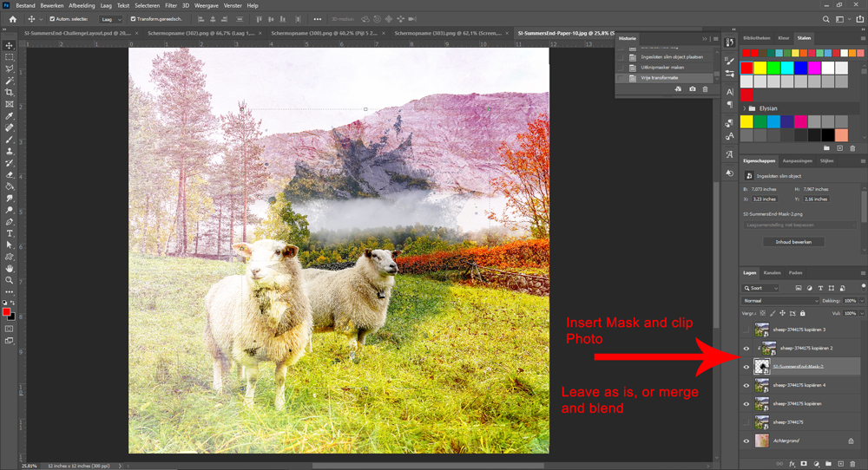868x470 pixels.
Task: Open the Soort layer filter dropdown
Action: click(x=760, y=288)
